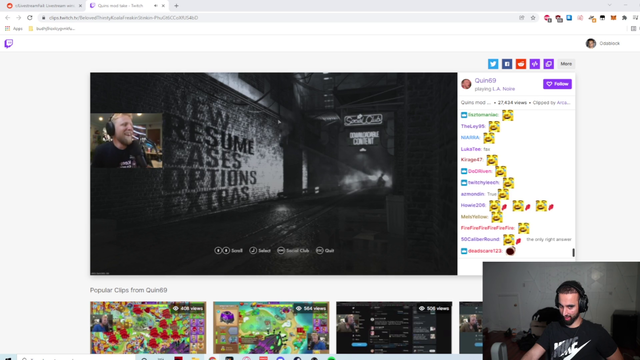Open the L.A. Noire game link
The height and width of the screenshot is (360, 640).
[503, 89]
